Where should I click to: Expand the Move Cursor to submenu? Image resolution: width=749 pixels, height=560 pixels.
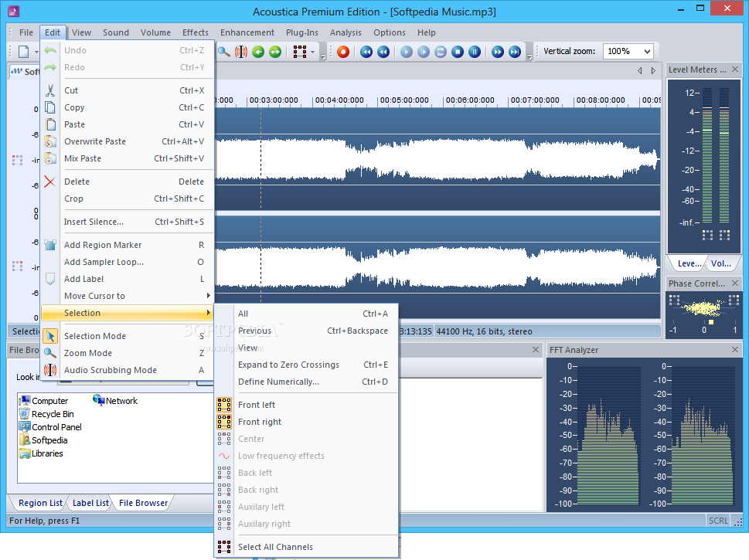[x=128, y=296]
